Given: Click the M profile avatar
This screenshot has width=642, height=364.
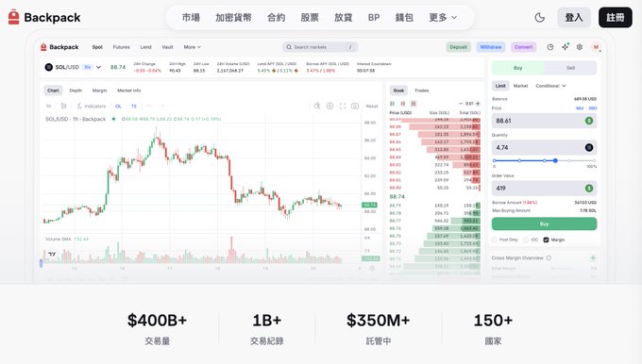Looking at the screenshot, I should click(596, 47).
